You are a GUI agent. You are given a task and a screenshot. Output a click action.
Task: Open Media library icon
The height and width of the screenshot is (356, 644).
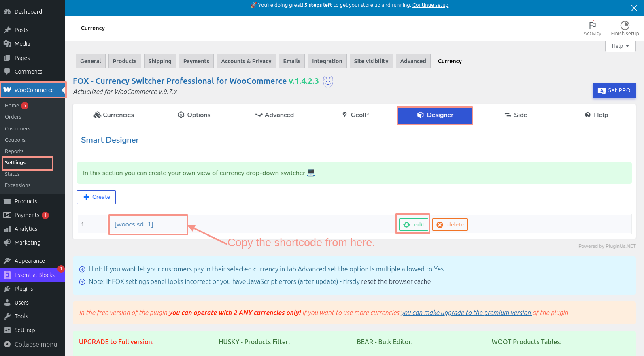point(7,44)
